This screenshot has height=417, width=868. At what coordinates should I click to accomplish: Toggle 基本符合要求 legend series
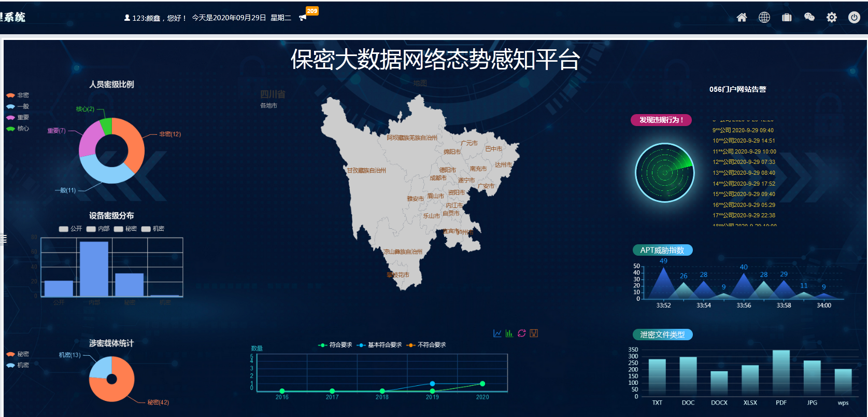(379, 345)
